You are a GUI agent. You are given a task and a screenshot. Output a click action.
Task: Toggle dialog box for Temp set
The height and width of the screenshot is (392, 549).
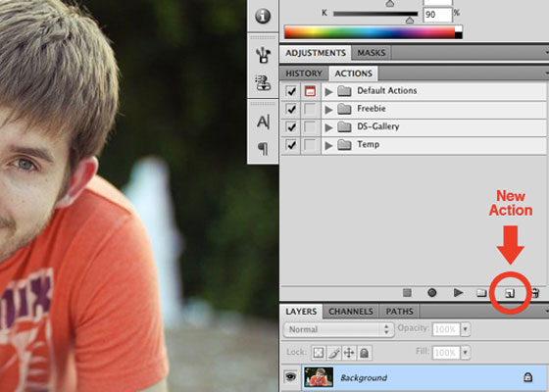[x=310, y=145]
